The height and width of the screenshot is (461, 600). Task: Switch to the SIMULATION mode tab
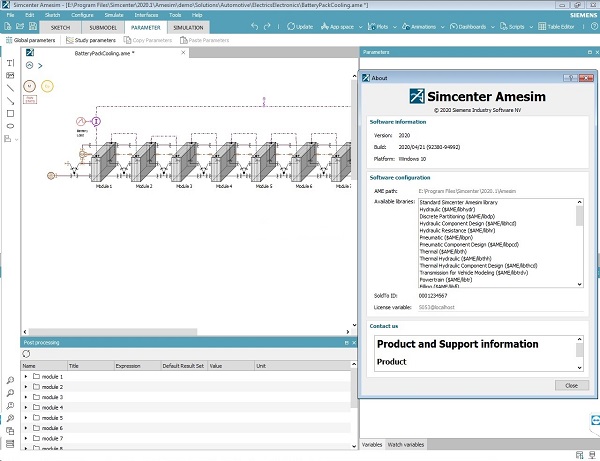[188, 27]
